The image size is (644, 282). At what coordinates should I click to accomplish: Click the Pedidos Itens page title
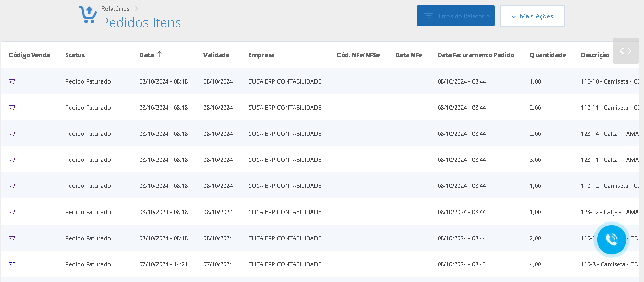(141, 22)
